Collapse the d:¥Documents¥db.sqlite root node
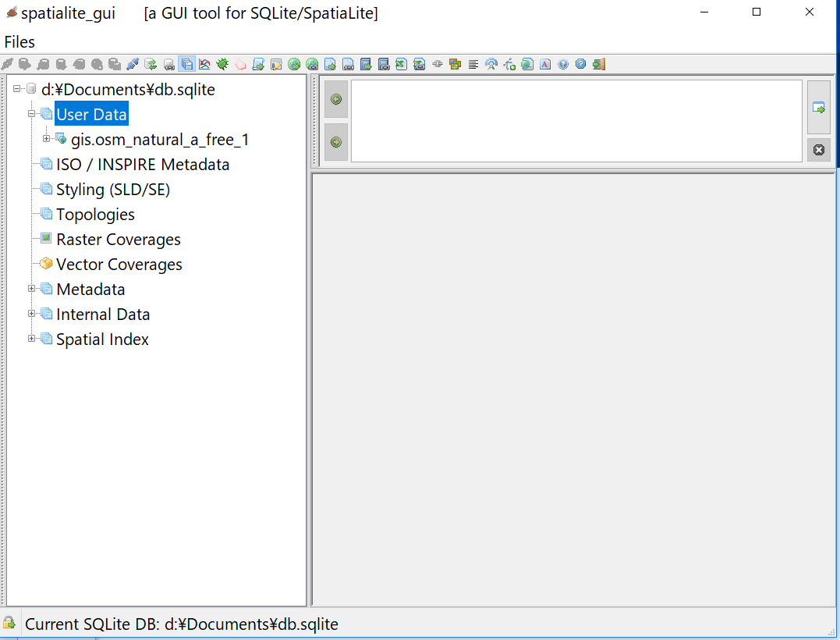The height and width of the screenshot is (640, 840). (17, 88)
